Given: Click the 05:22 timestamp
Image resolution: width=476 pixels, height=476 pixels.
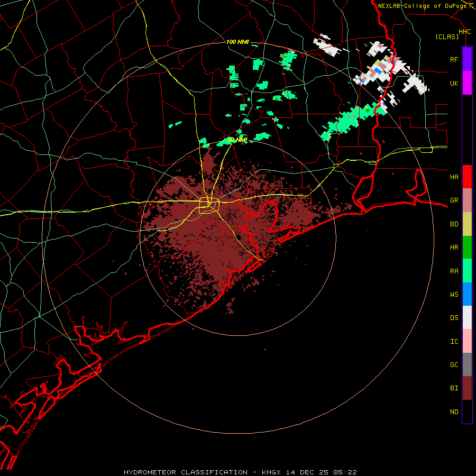Looking at the screenshot, I should [x=344, y=472].
